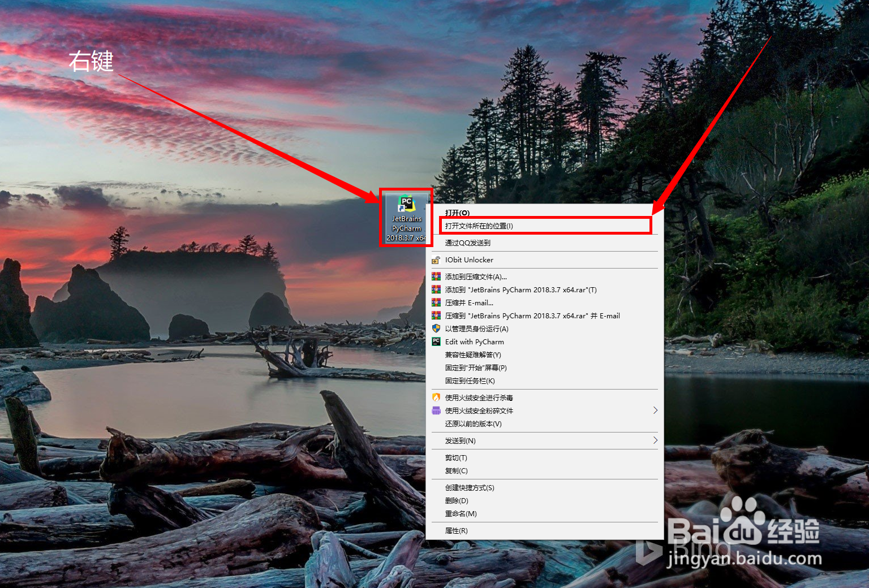Choose 固定到任务栏(K) menu entry

(544, 381)
